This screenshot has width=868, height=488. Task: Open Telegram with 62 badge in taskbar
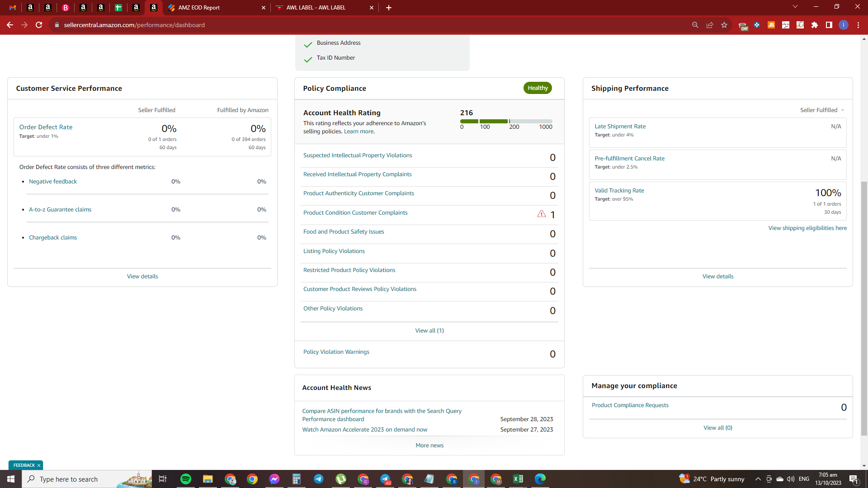(x=386, y=479)
